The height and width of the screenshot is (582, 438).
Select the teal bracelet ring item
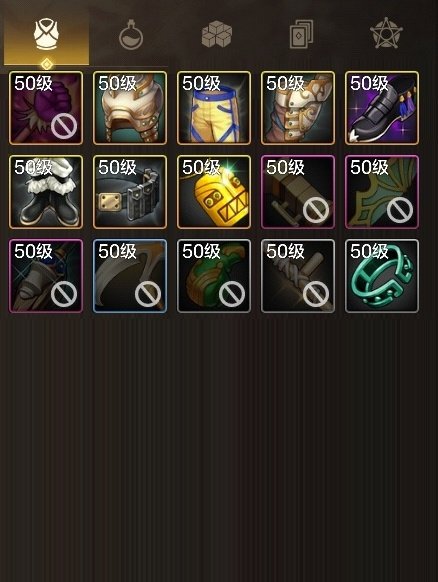[382, 276]
